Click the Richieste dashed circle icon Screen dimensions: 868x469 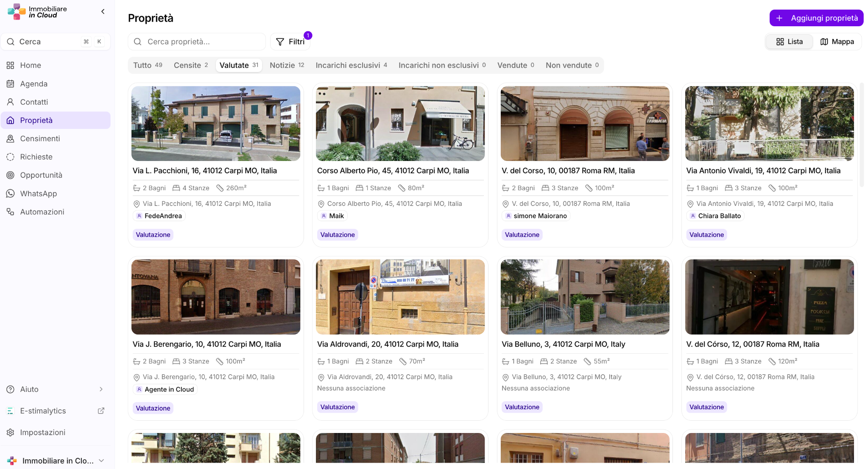coord(11,157)
